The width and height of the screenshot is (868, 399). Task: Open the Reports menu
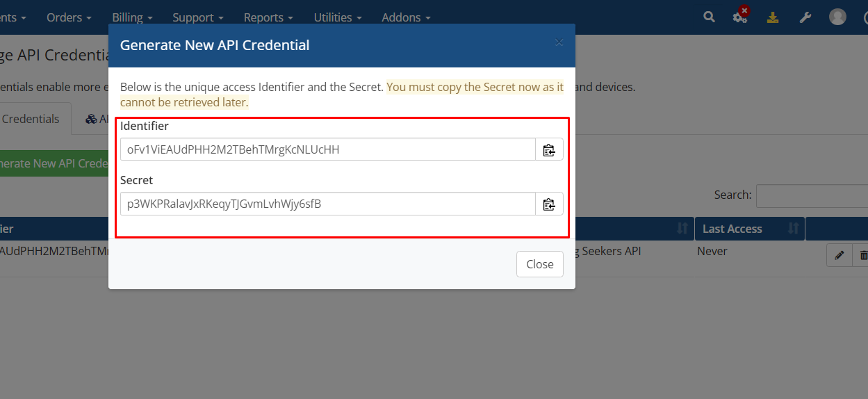pyautogui.click(x=268, y=17)
